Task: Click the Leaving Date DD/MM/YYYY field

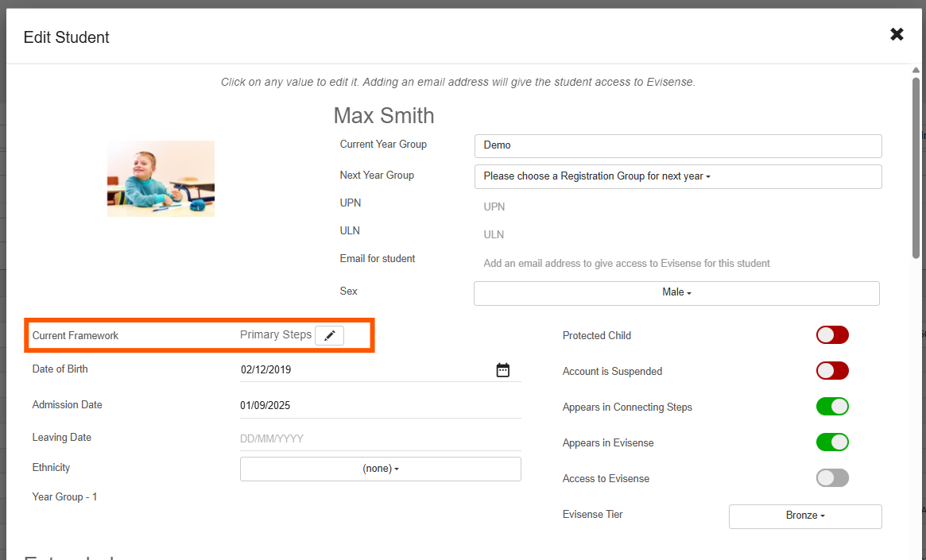Action: pos(380,438)
